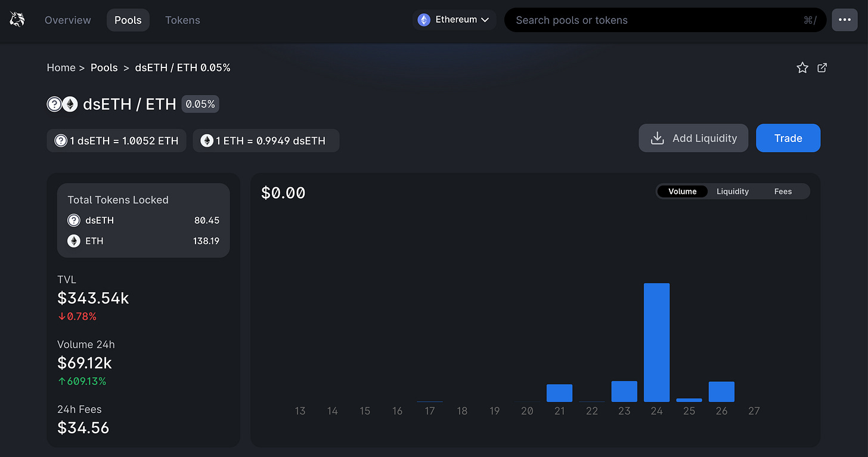Screen dimensions: 868x457
Task: Click dsETH icon in Total Tokens Locked
Action: [x=74, y=221]
